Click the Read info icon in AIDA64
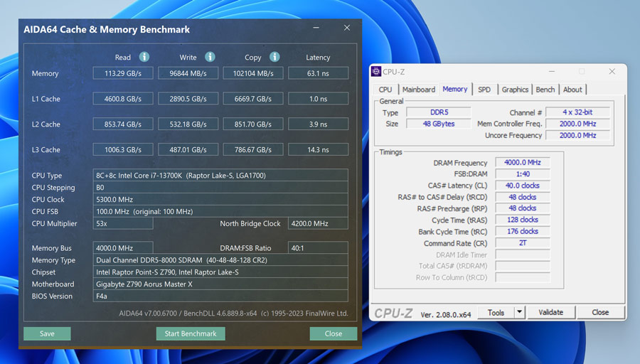The image size is (640, 364). coord(144,57)
